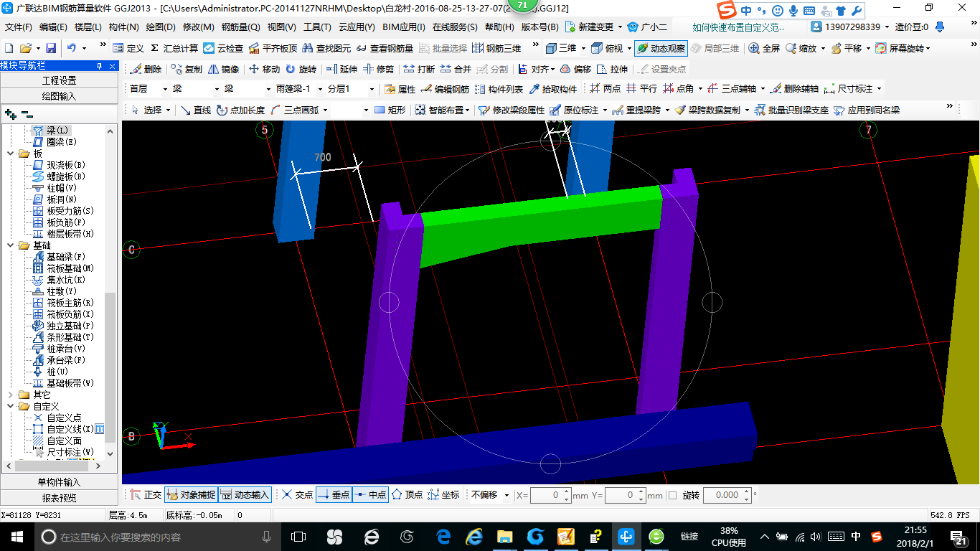Select the 删除 delete tool
980x551 pixels.
coord(146,70)
